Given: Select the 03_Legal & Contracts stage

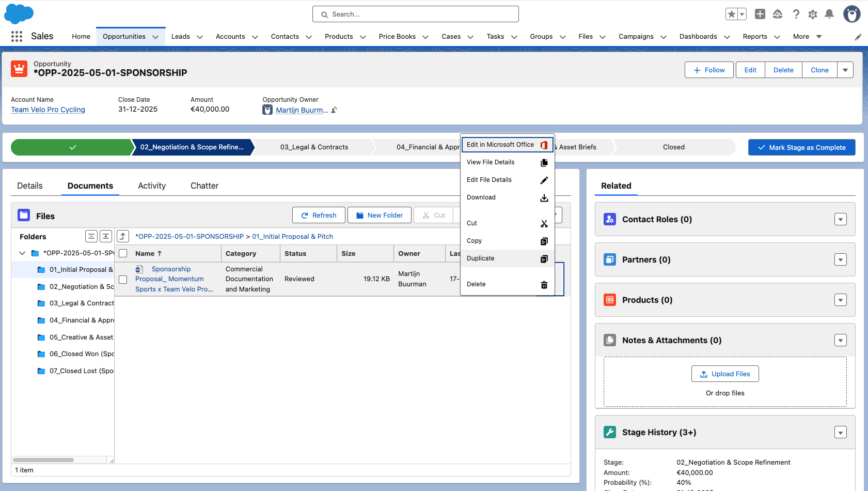Looking at the screenshot, I should (314, 147).
